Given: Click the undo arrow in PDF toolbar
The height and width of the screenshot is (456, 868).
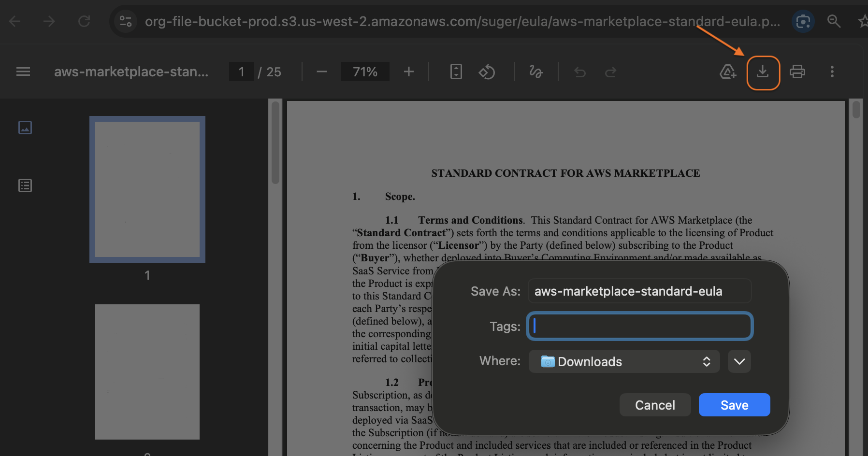Looking at the screenshot, I should [580, 72].
